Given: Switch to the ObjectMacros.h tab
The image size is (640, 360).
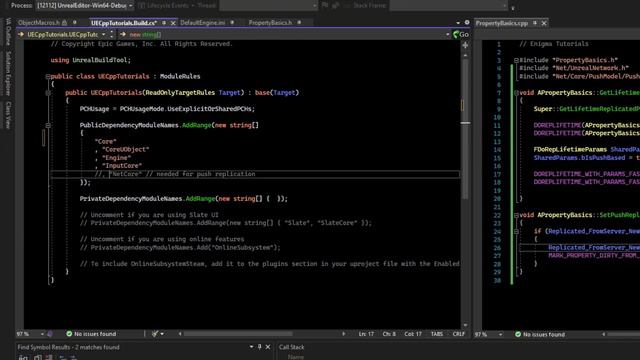Looking at the screenshot, I should [x=39, y=23].
